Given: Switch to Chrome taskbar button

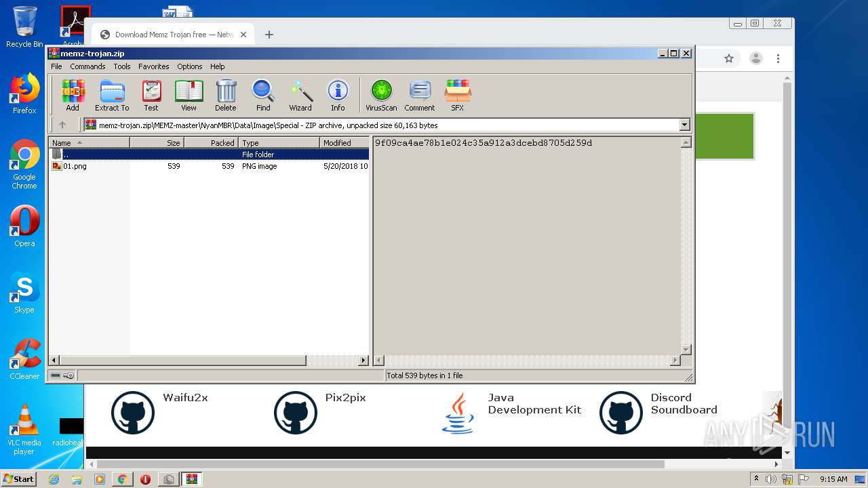Looking at the screenshot, I should click(122, 479).
